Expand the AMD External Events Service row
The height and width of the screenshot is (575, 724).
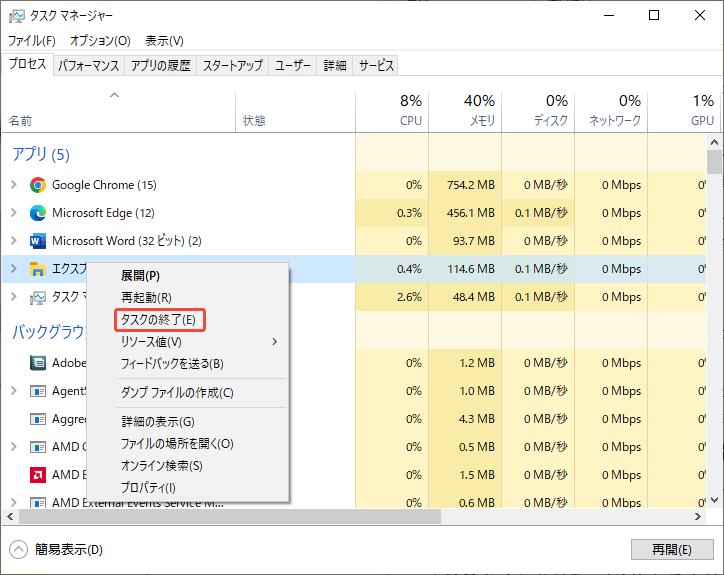pyautogui.click(x=14, y=502)
